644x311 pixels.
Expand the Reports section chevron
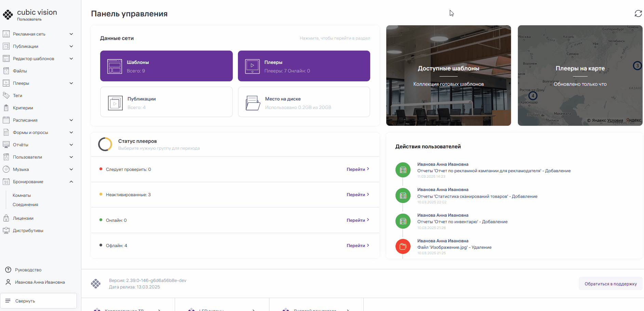point(71,145)
